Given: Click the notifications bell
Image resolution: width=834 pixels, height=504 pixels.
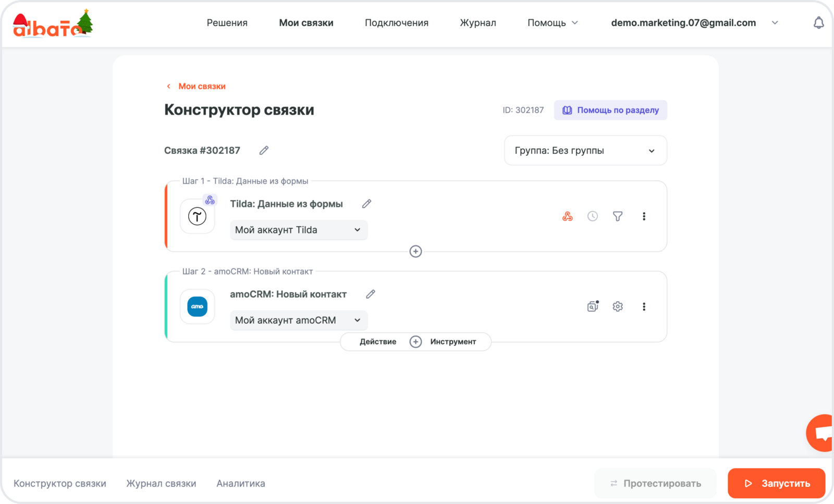Looking at the screenshot, I should point(818,23).
